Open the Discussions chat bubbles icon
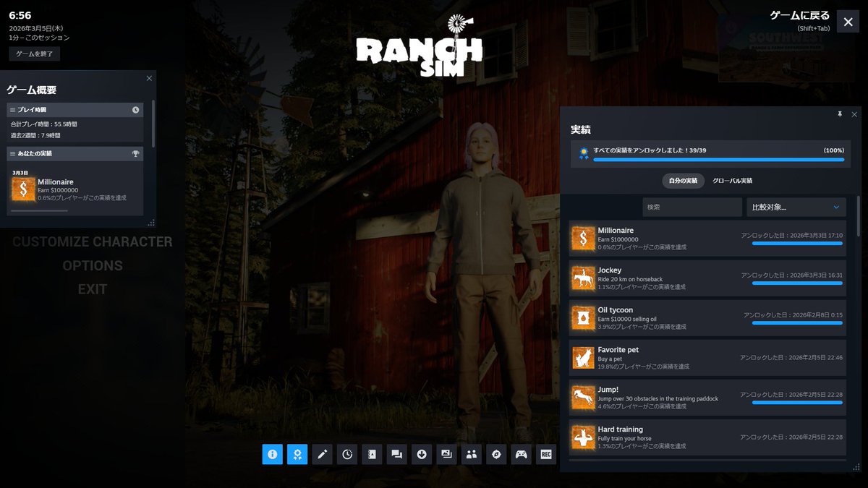Screen dimensions: 868x488 pos(396,454)
